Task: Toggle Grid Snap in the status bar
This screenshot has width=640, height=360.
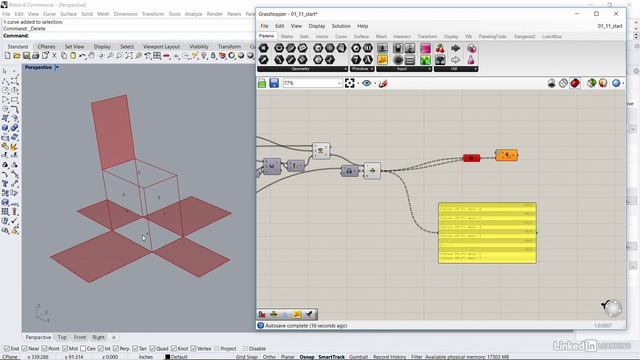Action: (x=247, y=357)
